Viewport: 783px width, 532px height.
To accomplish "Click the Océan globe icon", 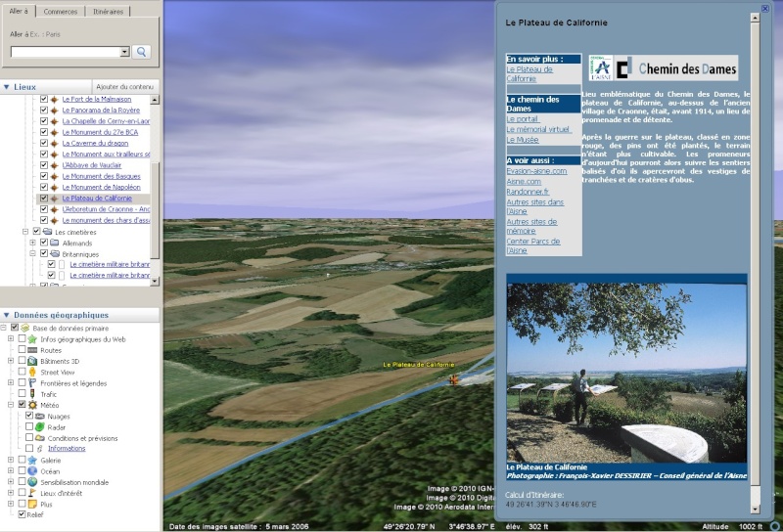I will (x=32, y=471).
